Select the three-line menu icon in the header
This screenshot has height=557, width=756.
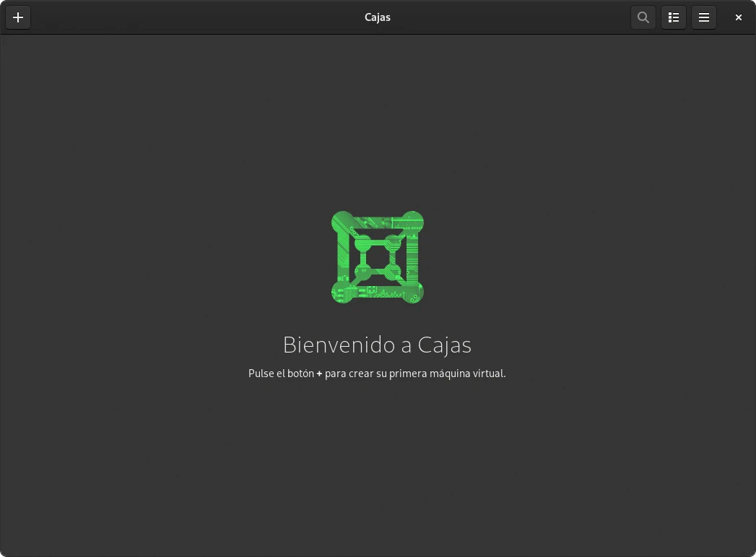point(703,17)
